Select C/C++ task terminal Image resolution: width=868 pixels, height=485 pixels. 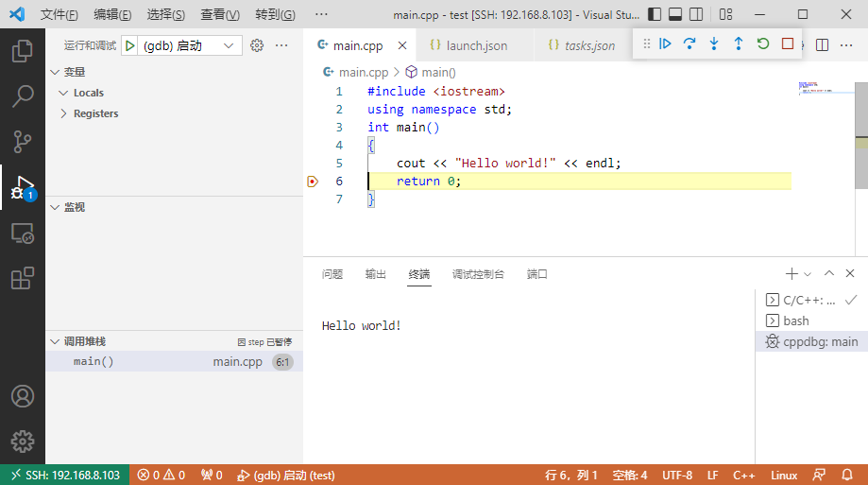click(x=811, y=300)
